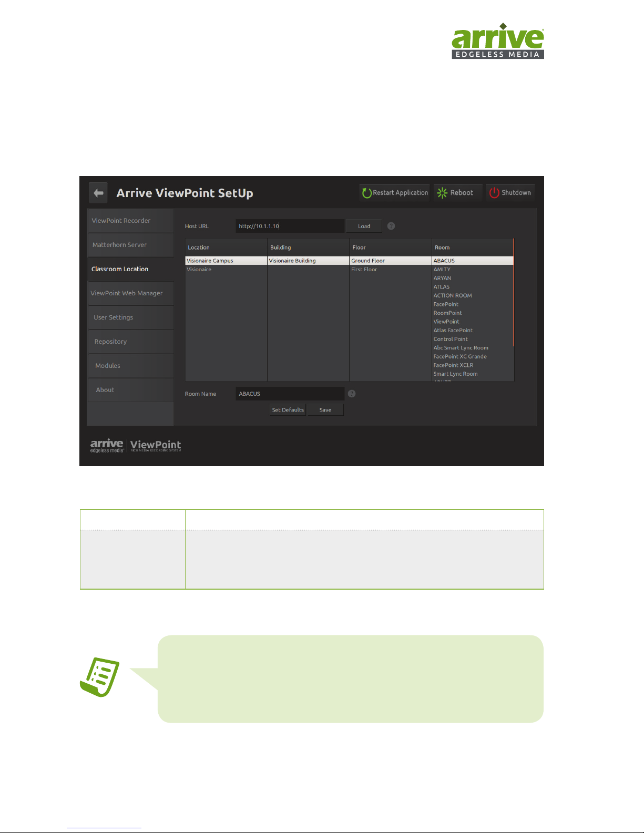Select the ABACUS room in Room list
The width and height of the screenshot is (644, 833).
472,261
